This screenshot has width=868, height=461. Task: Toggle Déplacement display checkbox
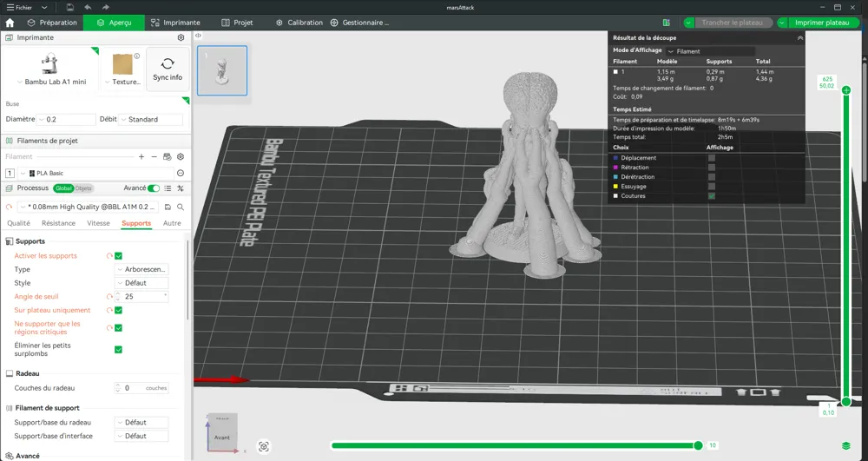point(712,158)
